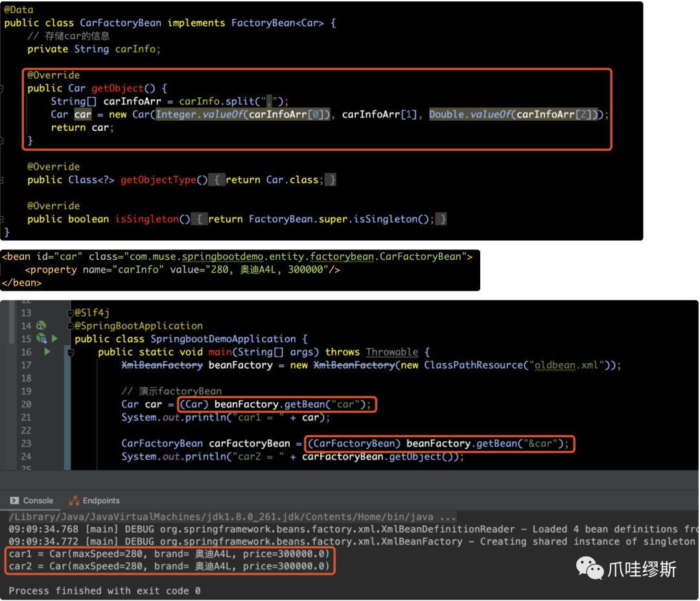Click the car1 console output line
700x601 pixels.
click(169, 554)
